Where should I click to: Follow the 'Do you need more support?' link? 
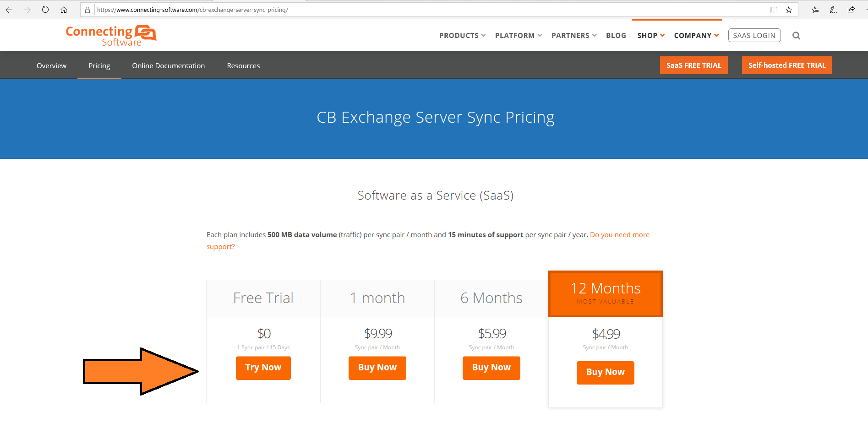pyautogui.click(x=619, y=235)
